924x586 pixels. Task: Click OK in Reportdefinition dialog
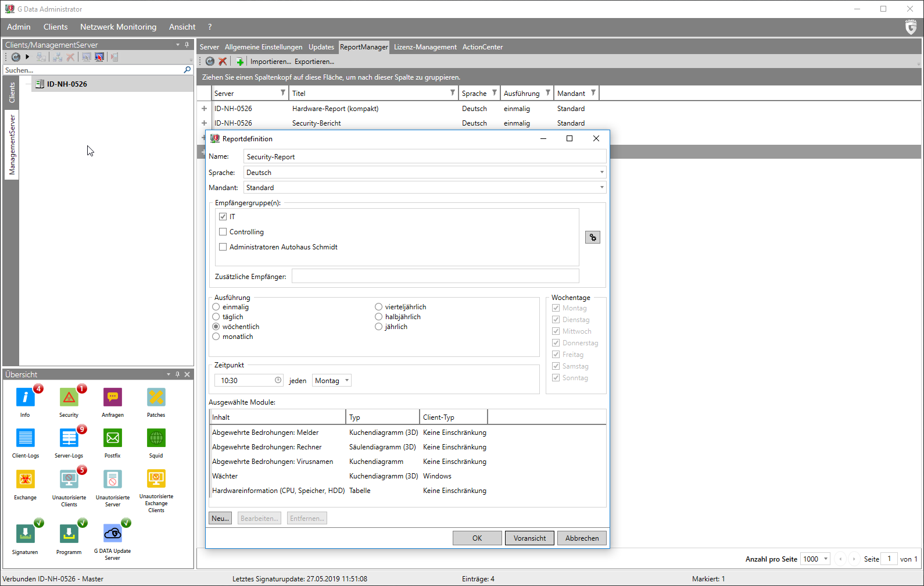(x=477, y=538)
